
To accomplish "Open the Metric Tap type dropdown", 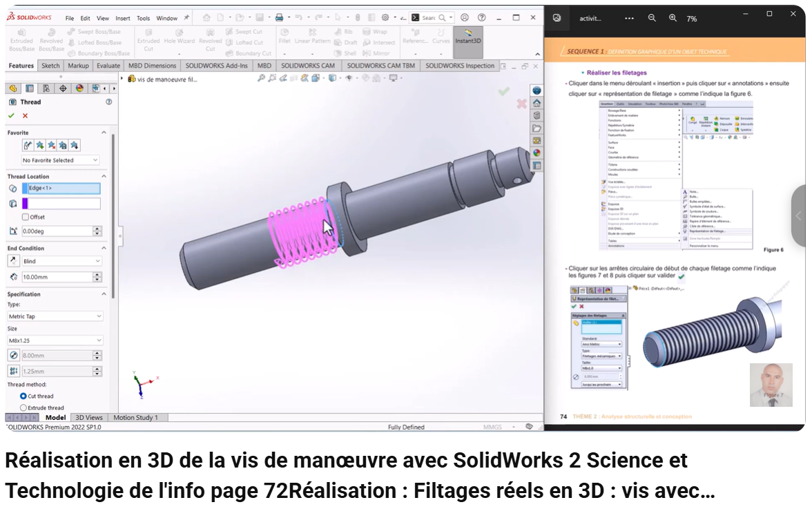I will 55,316.
